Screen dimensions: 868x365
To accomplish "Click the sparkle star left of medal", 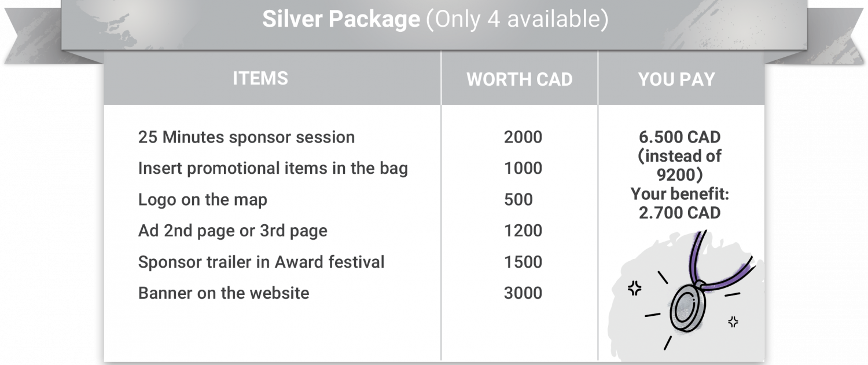I will pyautogui.click(x=635, y=288).
